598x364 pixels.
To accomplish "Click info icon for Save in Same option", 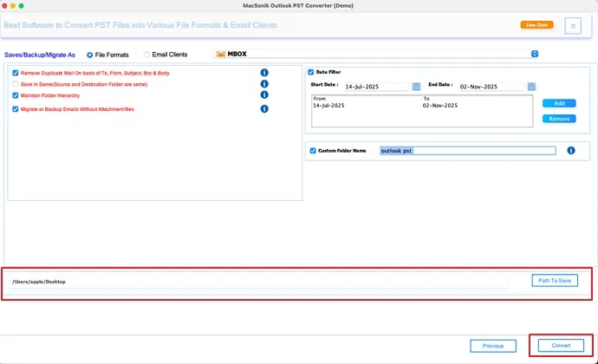I will [264, 83].
